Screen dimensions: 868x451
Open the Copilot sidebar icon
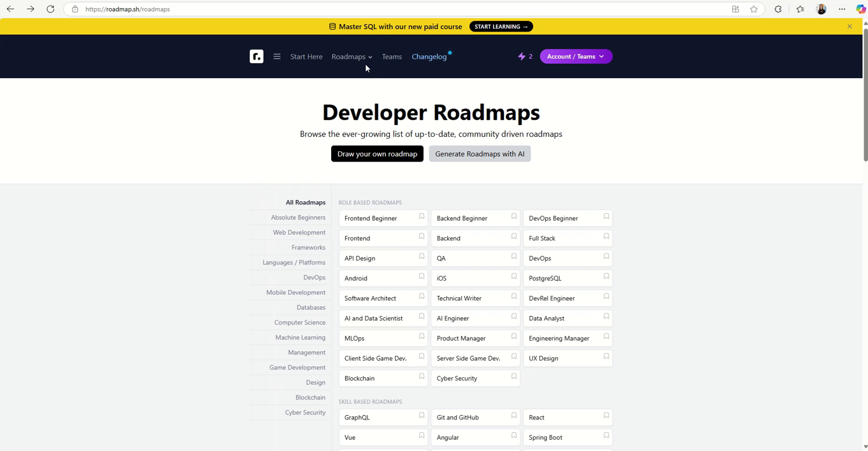pyautogui.click(x=861, y=9)
